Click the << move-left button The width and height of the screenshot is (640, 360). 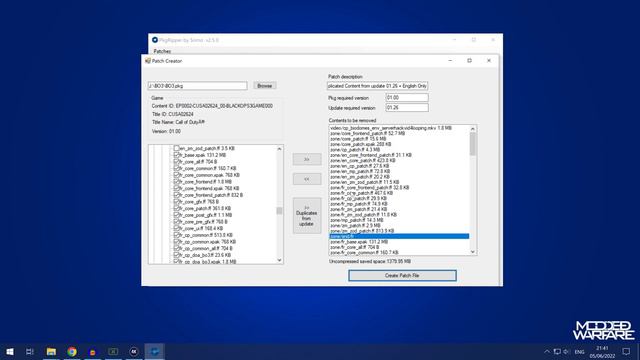307,179
